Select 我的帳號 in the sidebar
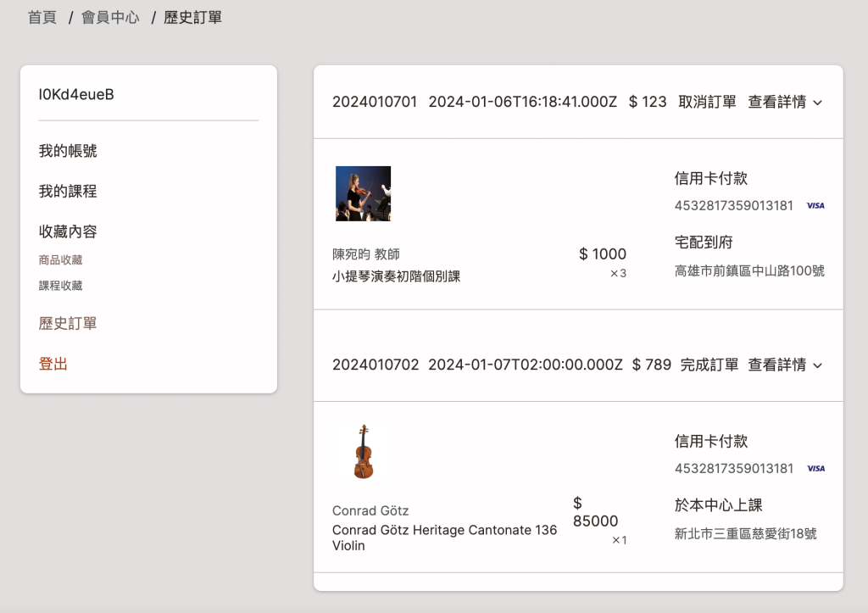The width and height of the screenshot is (868, 613). point(68,151)
